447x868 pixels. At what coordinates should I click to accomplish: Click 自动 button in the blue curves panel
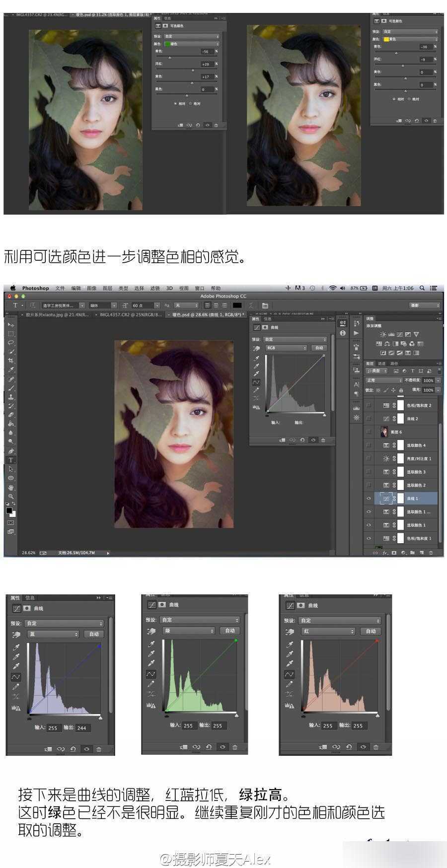[94, 634]
